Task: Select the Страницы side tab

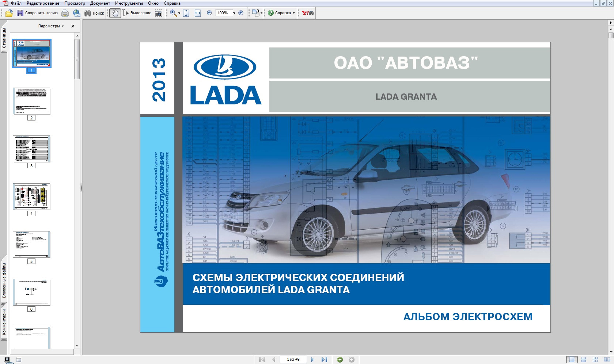Action: [x=4, y=38]
